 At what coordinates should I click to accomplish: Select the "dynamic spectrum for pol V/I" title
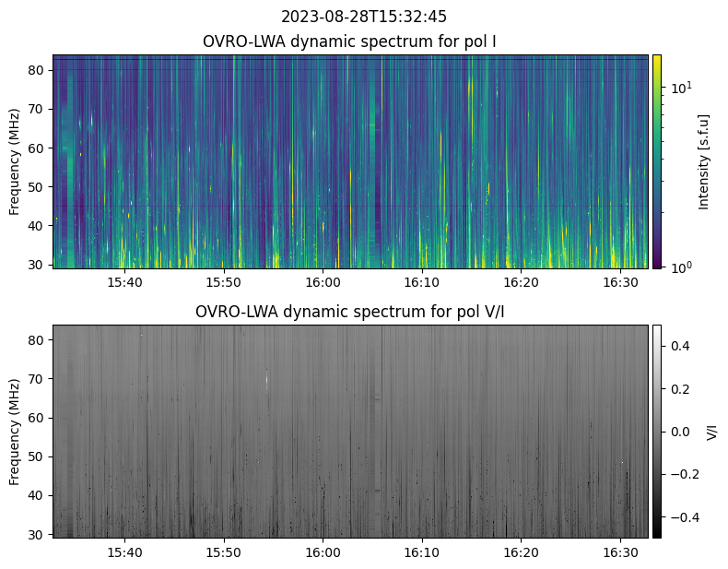click(x=349, y=312)
